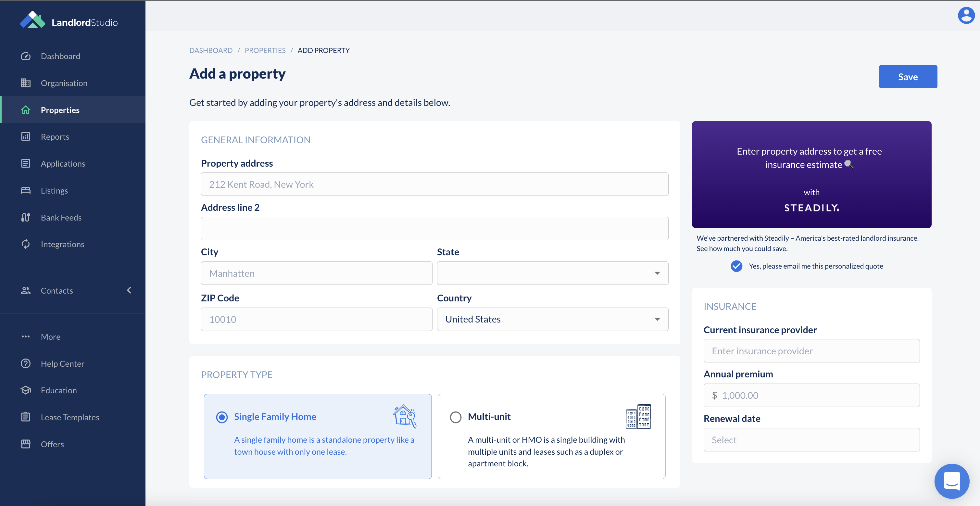
Task: Select the Multi-unit radio button
Action: 455,417
